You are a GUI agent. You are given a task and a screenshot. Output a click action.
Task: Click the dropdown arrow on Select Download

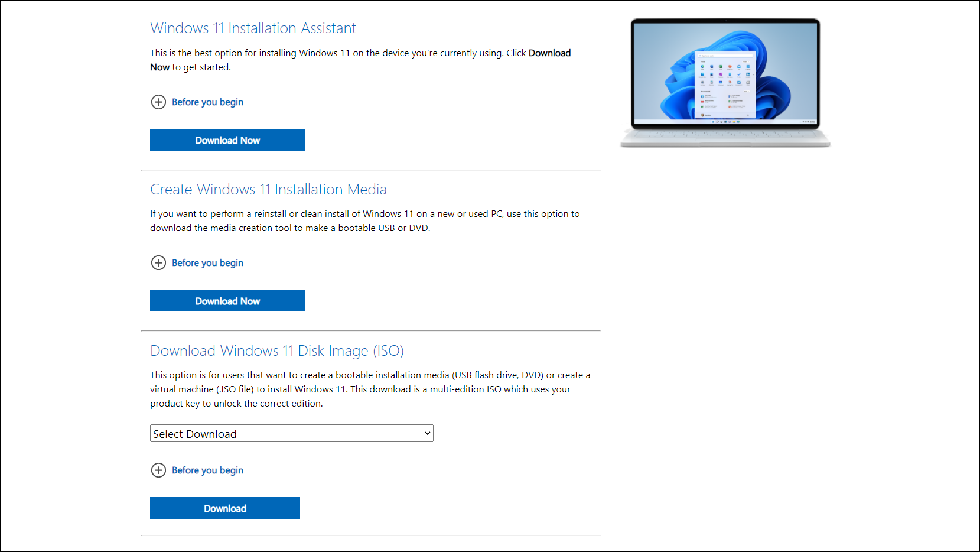426,433
